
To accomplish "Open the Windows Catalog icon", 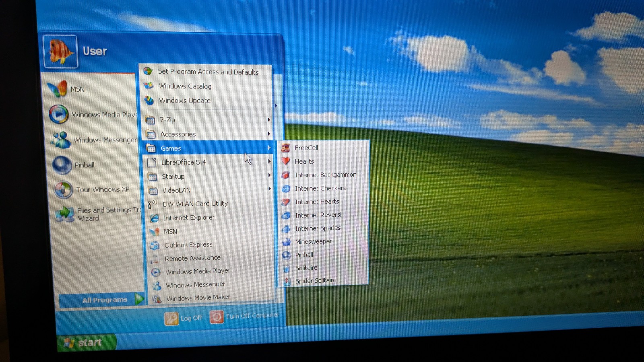I will click(x=149, y=85).
